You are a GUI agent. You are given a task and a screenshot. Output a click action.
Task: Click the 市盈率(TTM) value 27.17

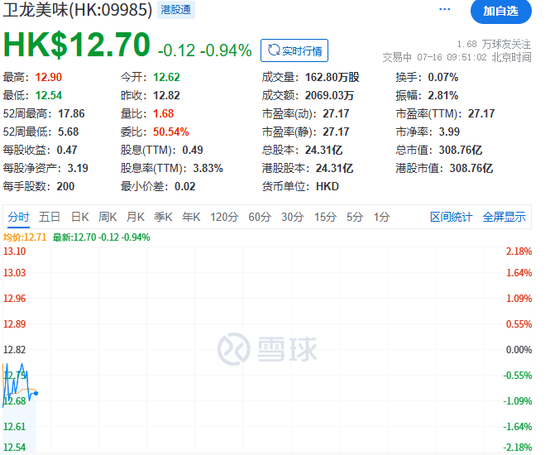pyautogui.click(x=481, y=114)
